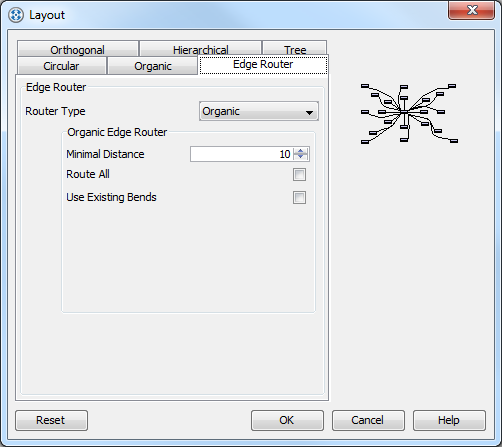The height and width of the screenshot is (447, 502).
Task: Confirm with the OK button
Action: point(287,420)
